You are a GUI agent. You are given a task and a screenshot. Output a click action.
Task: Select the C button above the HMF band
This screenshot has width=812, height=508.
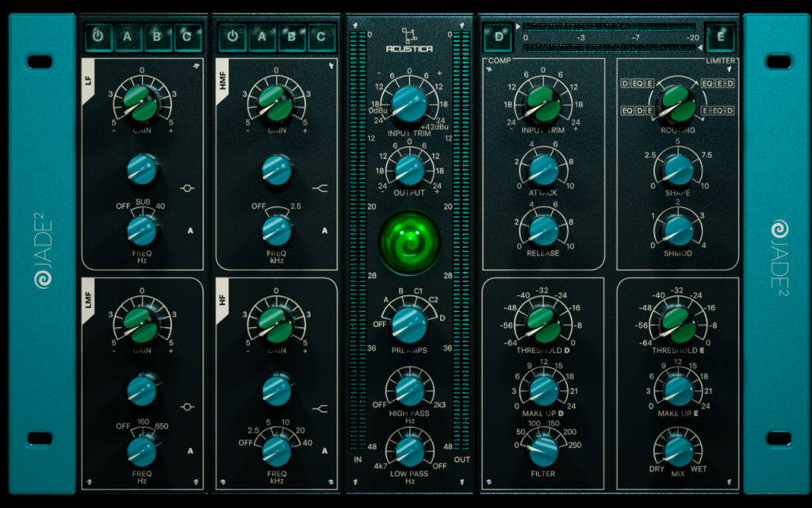pyautogui.click(x=322, y=37)
